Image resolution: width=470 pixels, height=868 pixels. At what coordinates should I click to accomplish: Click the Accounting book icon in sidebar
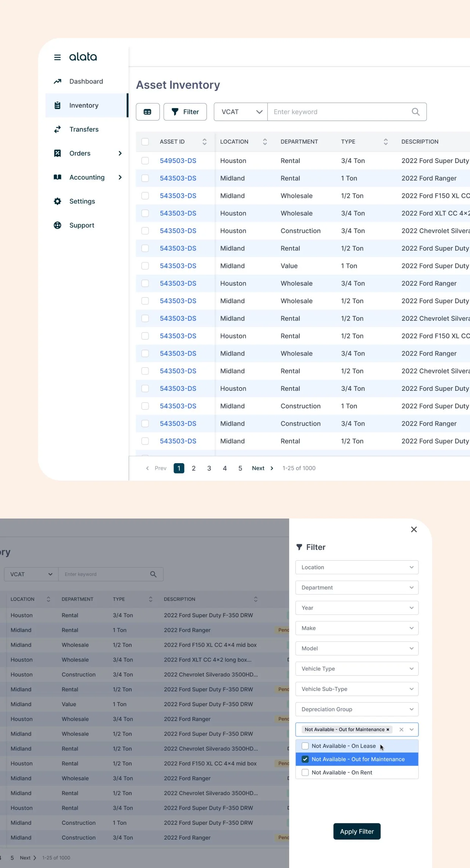click(57, 177)
